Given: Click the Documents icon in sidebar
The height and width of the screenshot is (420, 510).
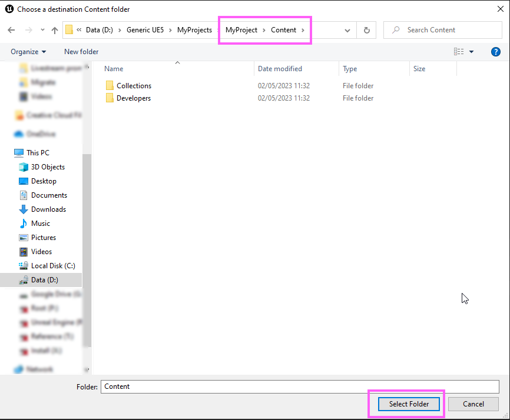Looking at the screenshot, I should (24, 195).
